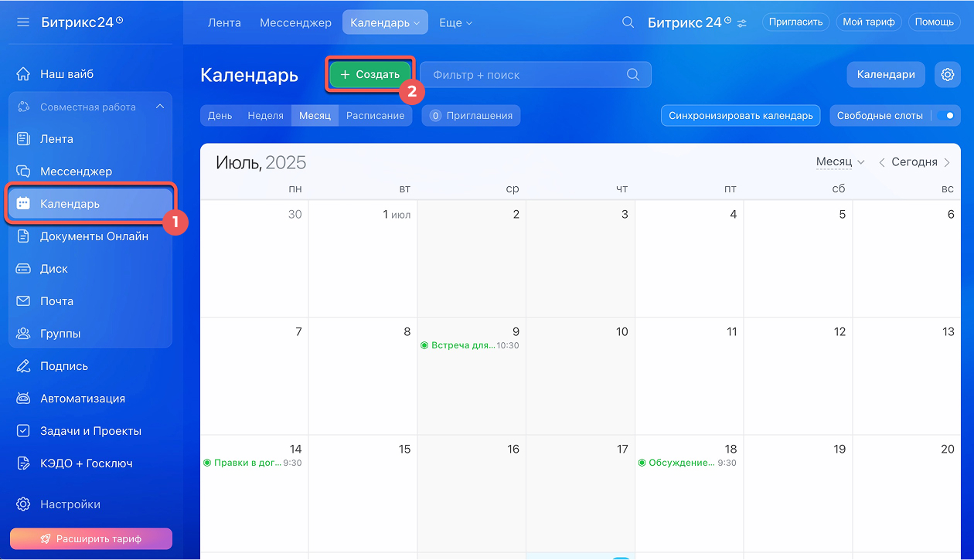Open the Мой тариф button

click(869, 22)
